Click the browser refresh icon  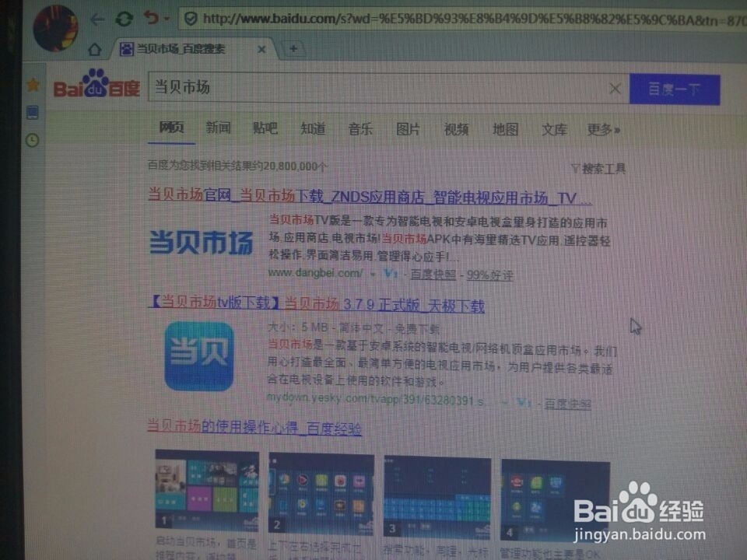[x=124, y=19]
